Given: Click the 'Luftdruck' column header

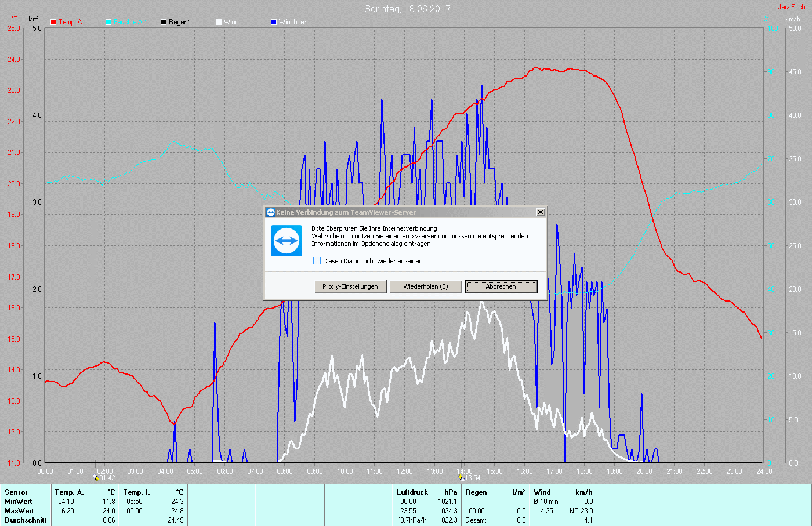Looking at the screenshot, I should [x=412, y=492].
